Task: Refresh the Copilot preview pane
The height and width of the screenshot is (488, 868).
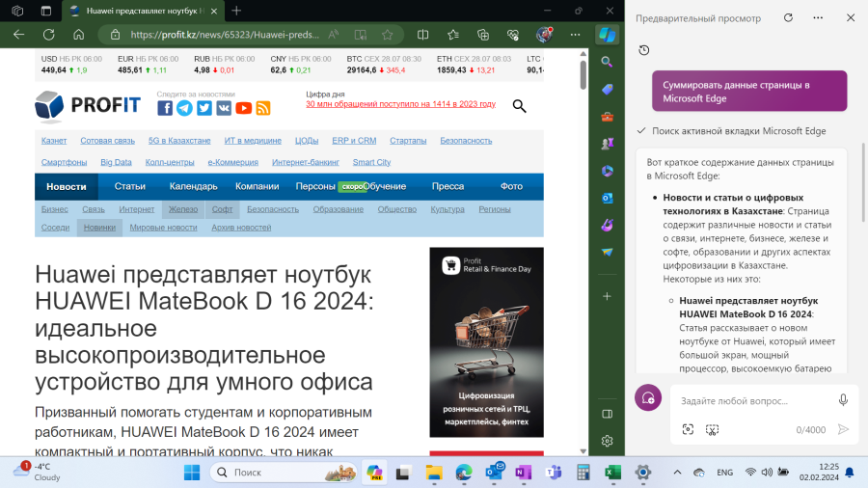Action: click(x=788, y=17)
